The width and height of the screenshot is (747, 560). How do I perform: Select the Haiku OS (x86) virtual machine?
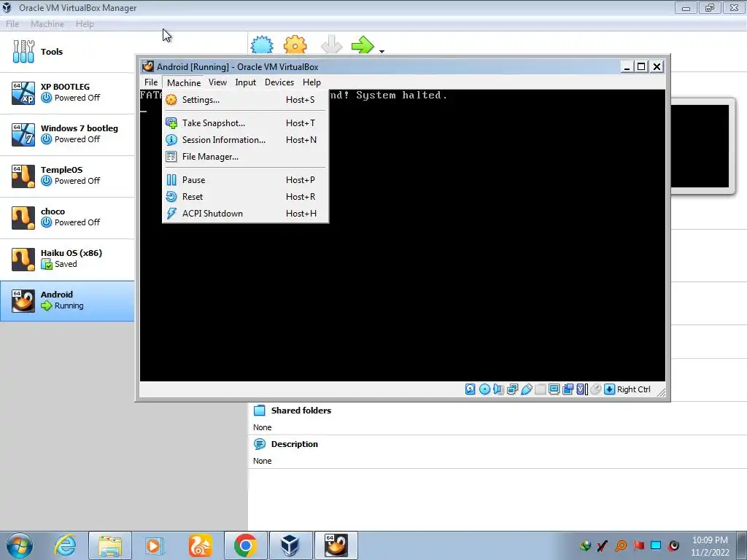67,259
